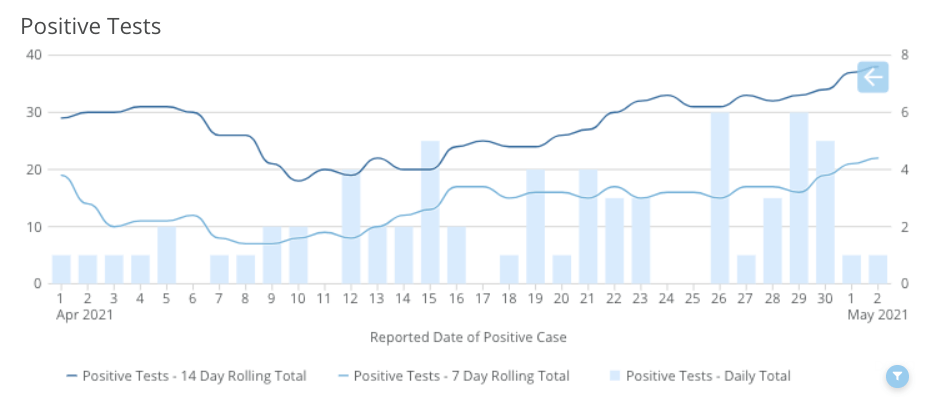Select the daily bar for April 29
Screen dimensions: 937x413
coord(799,198)
